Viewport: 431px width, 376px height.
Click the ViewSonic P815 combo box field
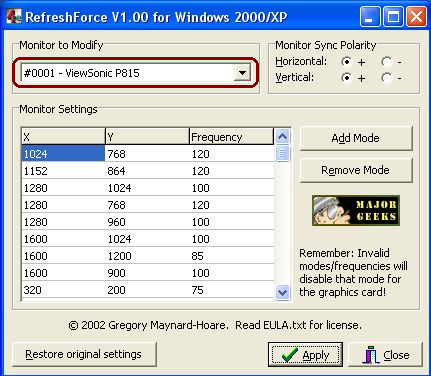coord(136,73)
